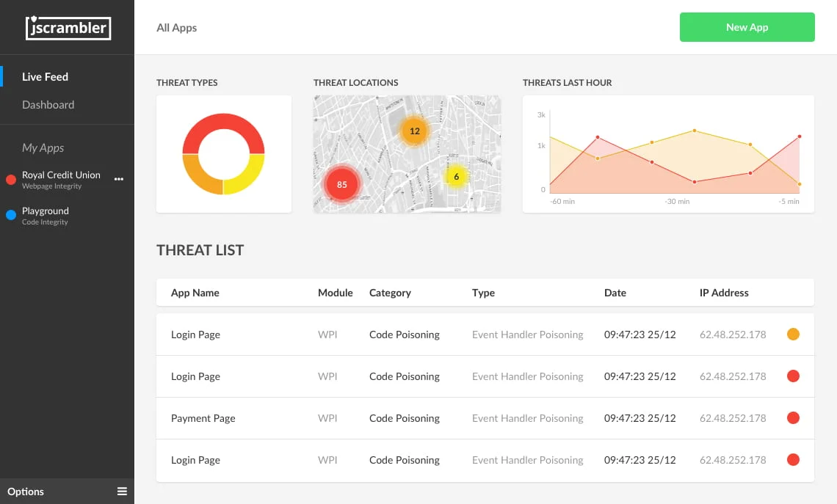Sort the threat list by App Name

[x=195, y=293]
